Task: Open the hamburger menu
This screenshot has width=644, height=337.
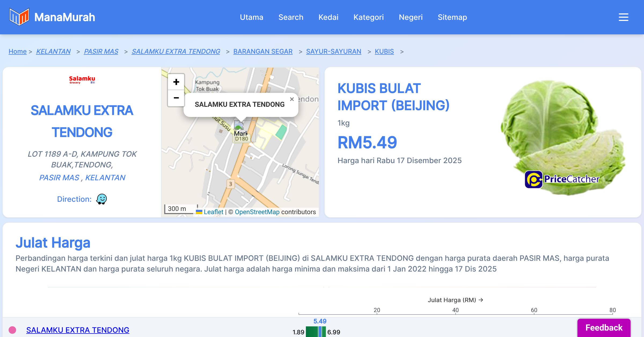Action: (623, 17)
